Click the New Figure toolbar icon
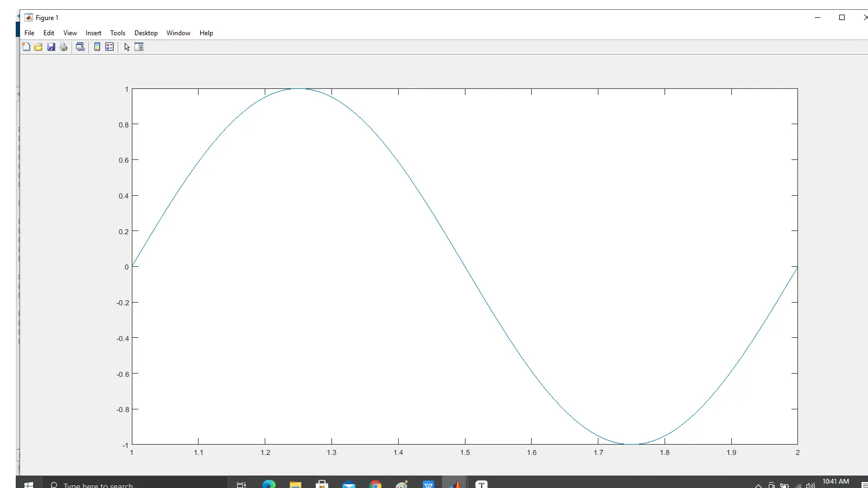 pyautogui.click(x=26, y=47)
